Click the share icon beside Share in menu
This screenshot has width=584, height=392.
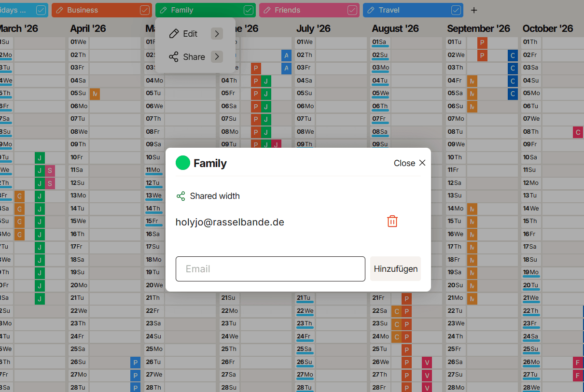pyautogui.click(x=174, y=57)
